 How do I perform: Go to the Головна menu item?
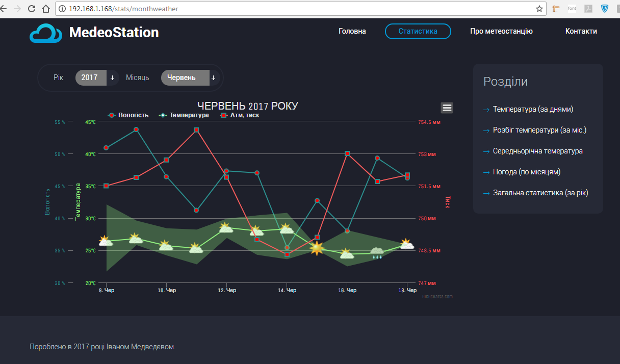[352, 31]
